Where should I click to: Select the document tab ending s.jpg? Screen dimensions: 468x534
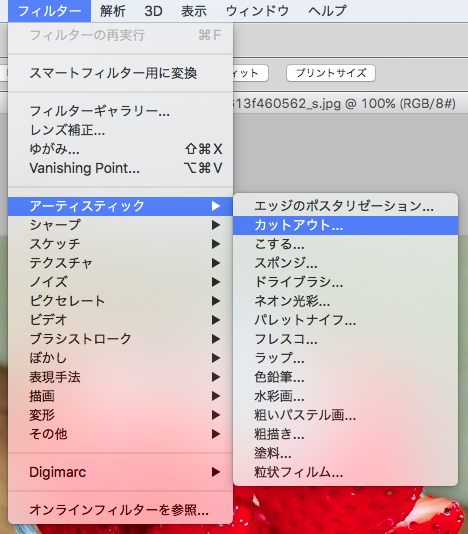(344, 104)
